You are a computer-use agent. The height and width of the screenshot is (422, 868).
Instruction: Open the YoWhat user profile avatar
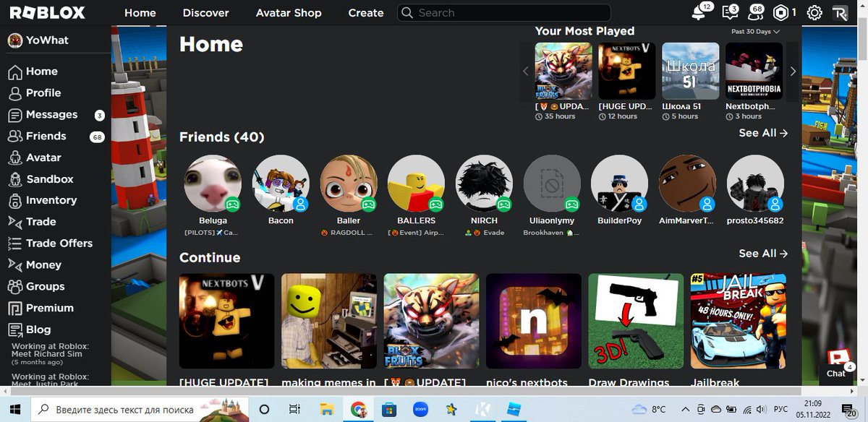click(x=14, y=40)
